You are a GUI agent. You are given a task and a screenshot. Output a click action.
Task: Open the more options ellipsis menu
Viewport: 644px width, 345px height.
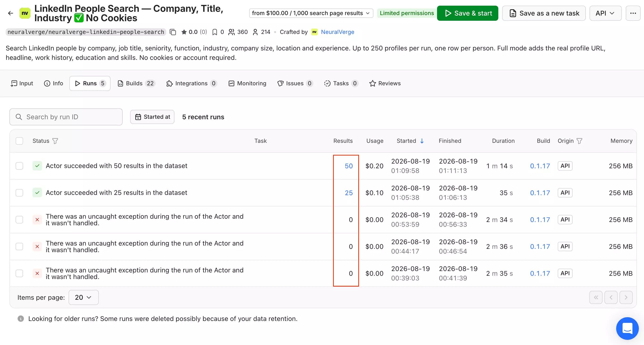click(x=633, y=13)
